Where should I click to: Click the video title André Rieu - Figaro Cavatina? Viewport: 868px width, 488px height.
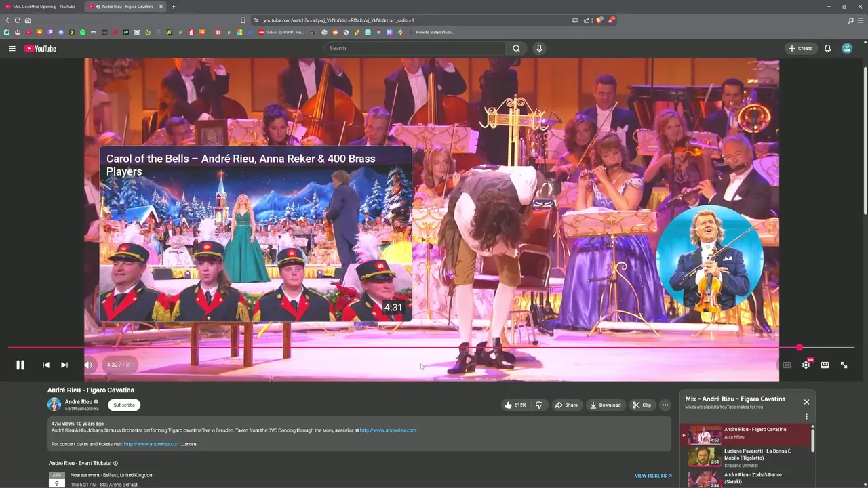point(91,390)
